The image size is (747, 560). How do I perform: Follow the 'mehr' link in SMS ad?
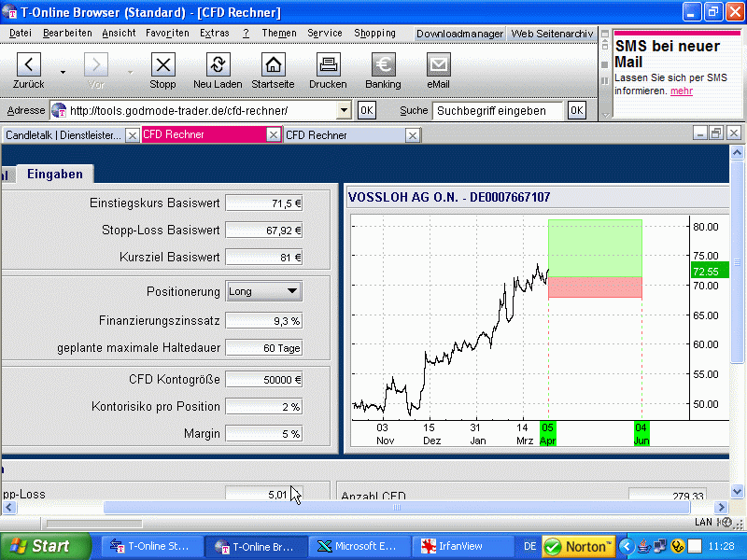click(682, 91)
